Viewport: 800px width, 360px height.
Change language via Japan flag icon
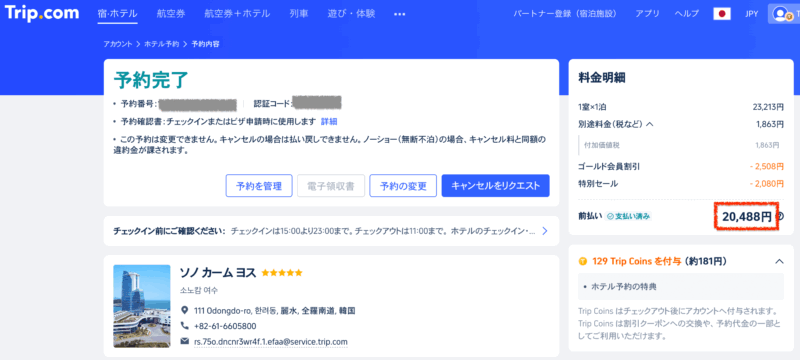[x=722, y=14]
